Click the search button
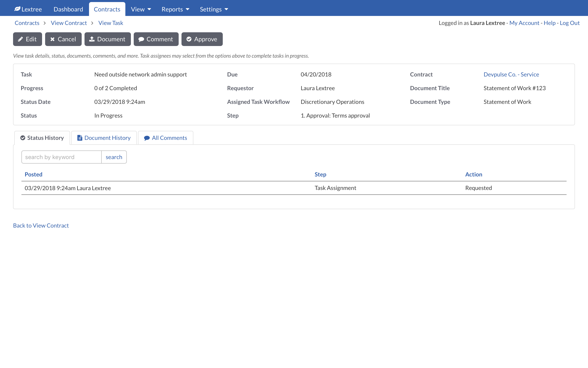The width and height of the screenshot is (588, 368). tap(114, 157)
